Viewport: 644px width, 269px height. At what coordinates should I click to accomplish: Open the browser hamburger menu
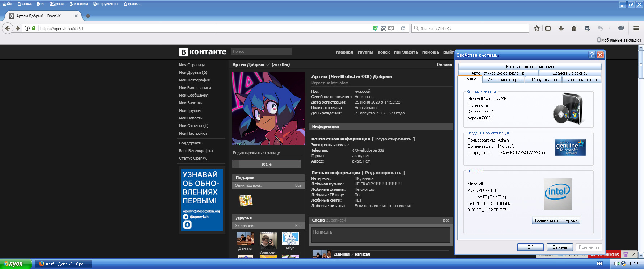[636, 28]
